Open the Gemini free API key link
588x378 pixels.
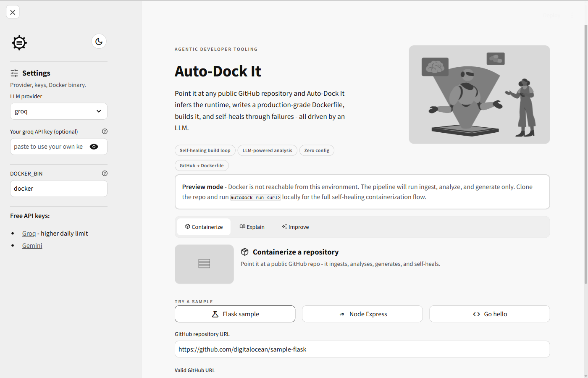[x=32, y=246]
